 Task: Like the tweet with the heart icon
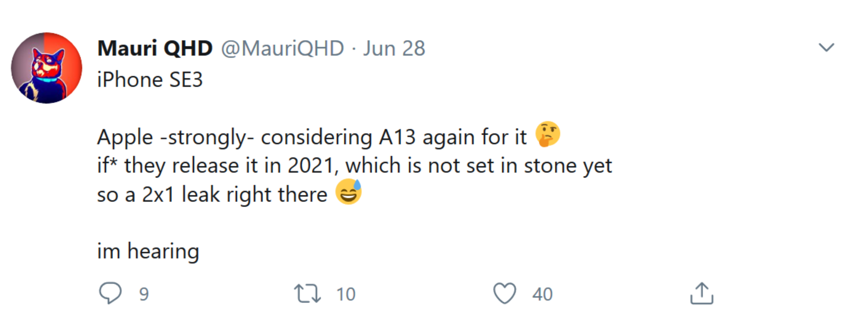505,293
